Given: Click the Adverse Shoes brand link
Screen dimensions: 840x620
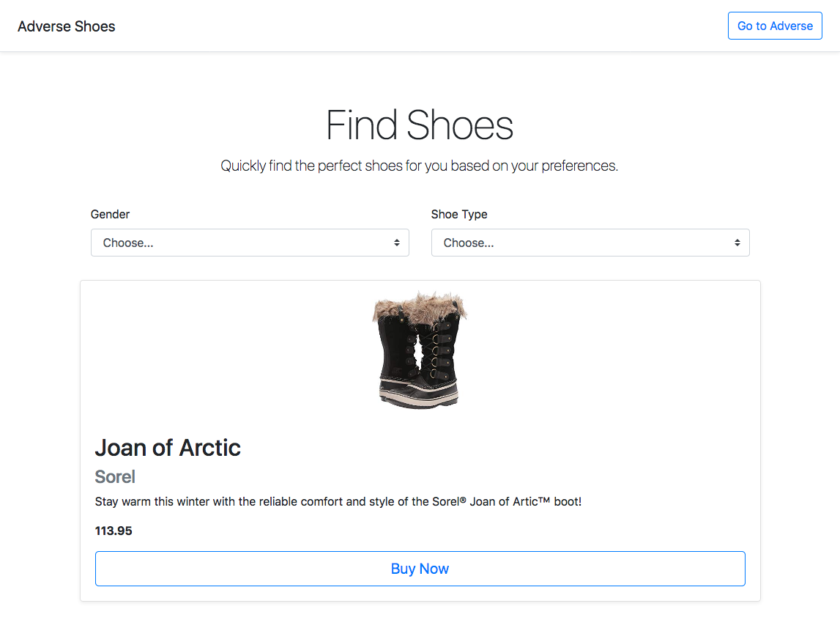Looking at the screenshot, I should click(67, 26).
